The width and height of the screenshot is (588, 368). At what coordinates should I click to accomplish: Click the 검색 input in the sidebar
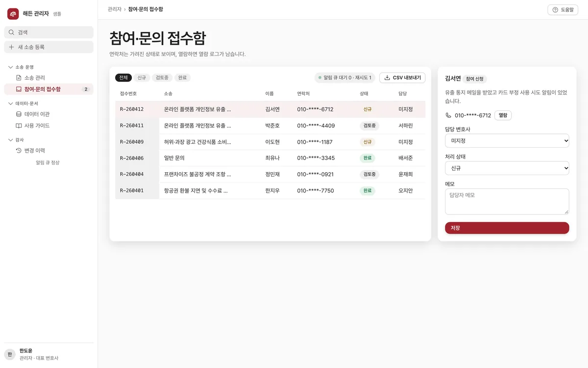(x=49, y=32)
